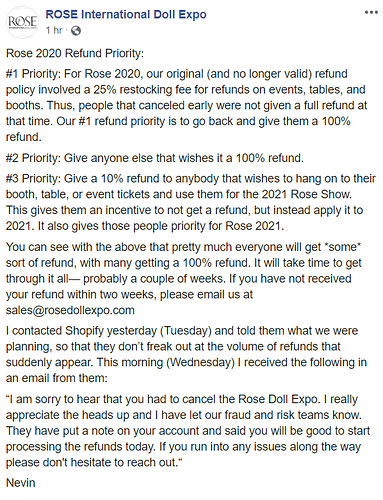Click the "Nevin" signature at the bottom
This screenshot has width=383, height=500.
click(20, 483)
